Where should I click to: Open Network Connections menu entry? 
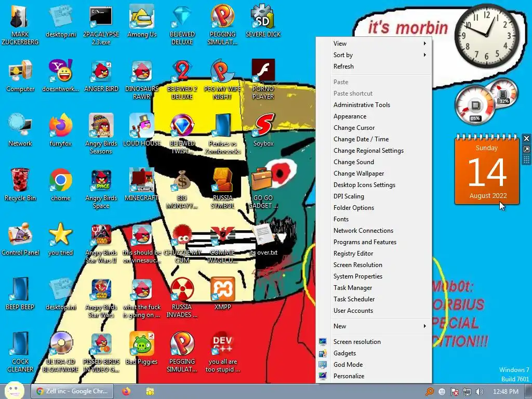click(374, 230)
